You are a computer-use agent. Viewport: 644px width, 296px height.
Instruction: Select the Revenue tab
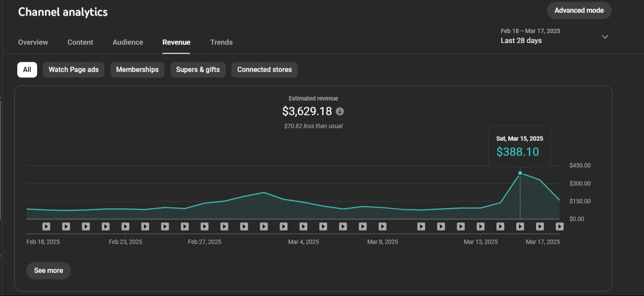click(x=176, y=42)
